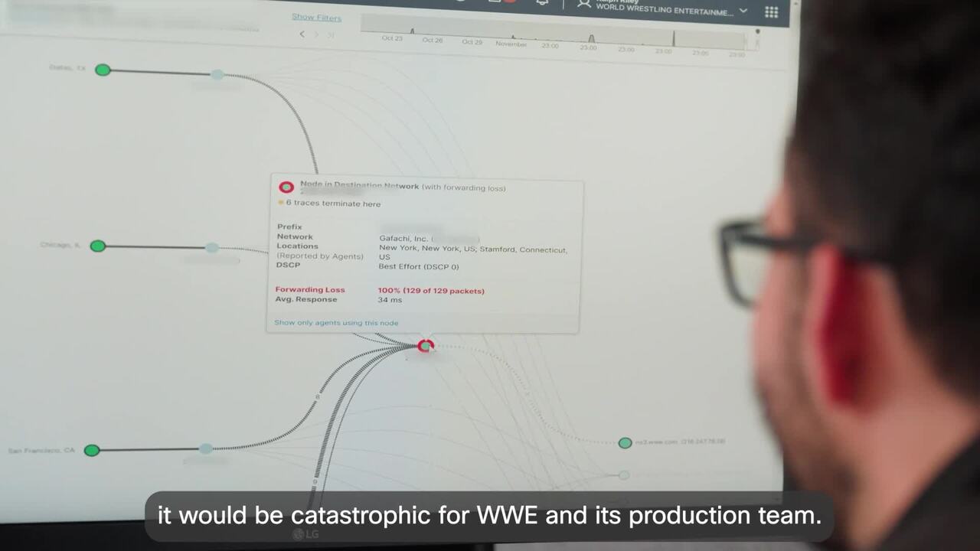Select Oct 29 on the timeline
The height and width of the screenshot is (551, 980).
click(x=472, y=42)
